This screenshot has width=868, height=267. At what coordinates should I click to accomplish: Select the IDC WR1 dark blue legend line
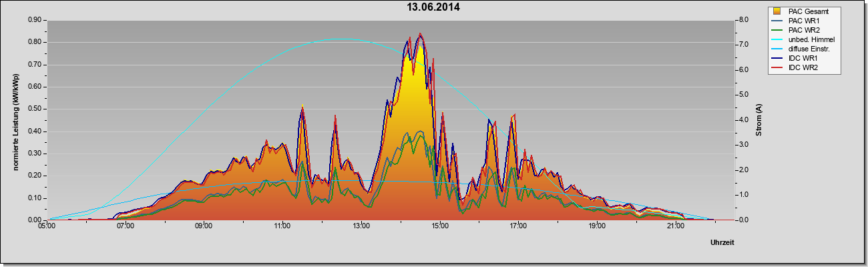(x=777, y=59)
